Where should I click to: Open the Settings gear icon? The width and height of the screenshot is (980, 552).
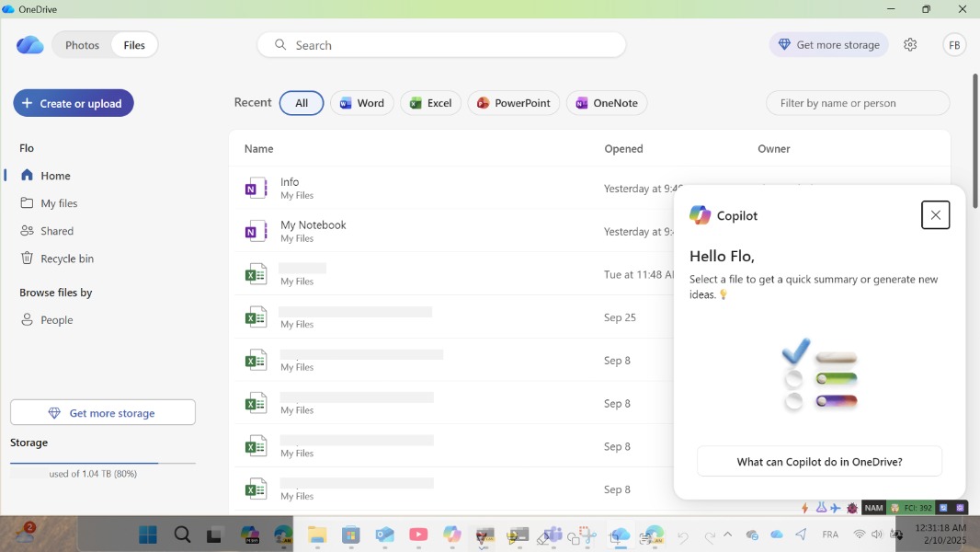click(910, 44)
